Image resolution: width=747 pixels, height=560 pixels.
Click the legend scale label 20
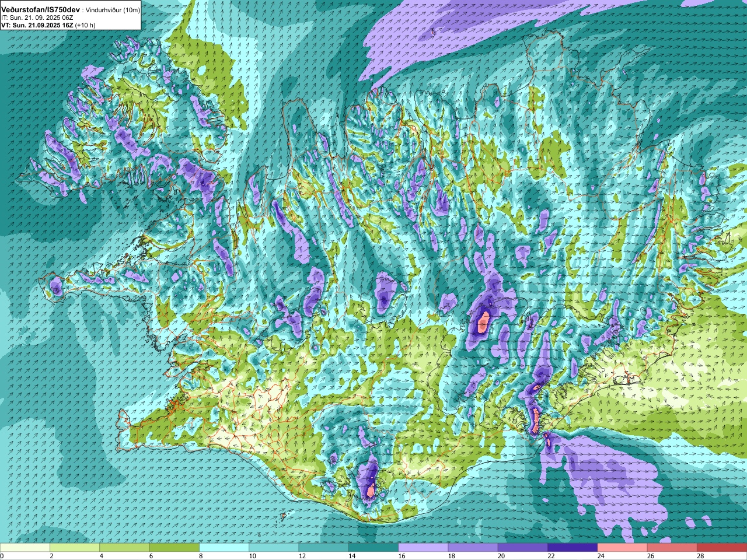[x=502, y=556]
